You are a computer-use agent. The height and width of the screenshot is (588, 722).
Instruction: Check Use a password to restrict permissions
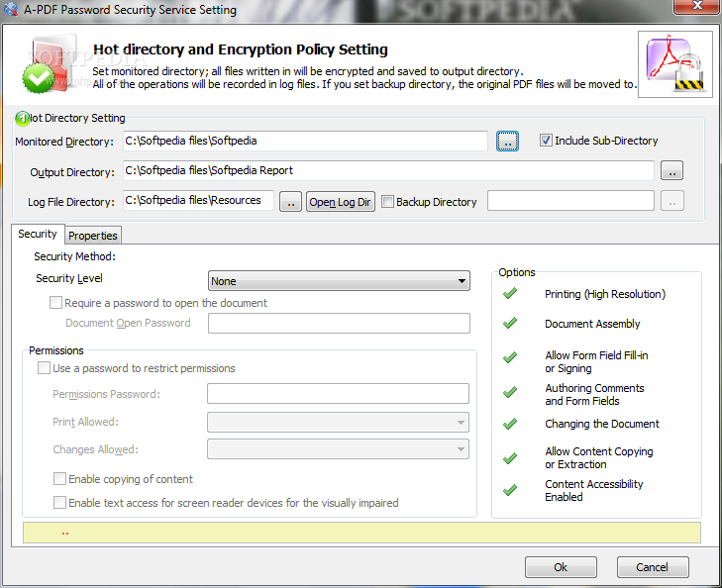45,367
